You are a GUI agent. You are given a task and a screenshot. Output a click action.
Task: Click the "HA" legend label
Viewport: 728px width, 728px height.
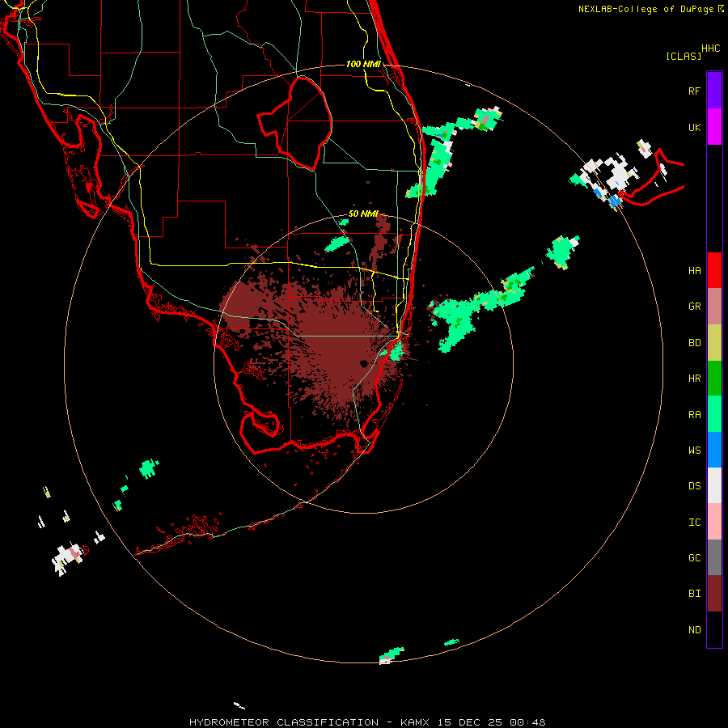tap(694, 270)
